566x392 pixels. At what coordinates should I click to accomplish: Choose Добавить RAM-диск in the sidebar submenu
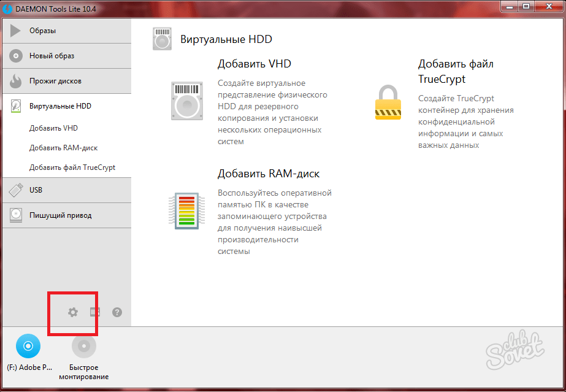(x=64, y=148)
